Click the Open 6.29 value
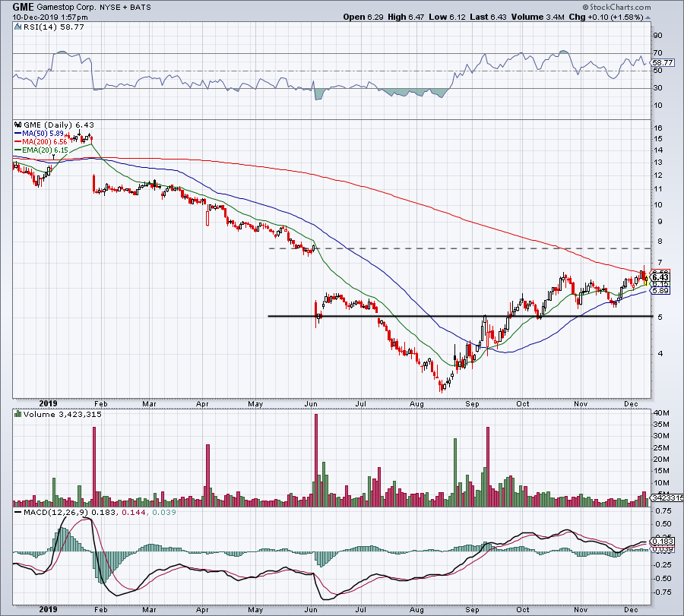Screen dimensions: 684x616 tap(363, 17)
